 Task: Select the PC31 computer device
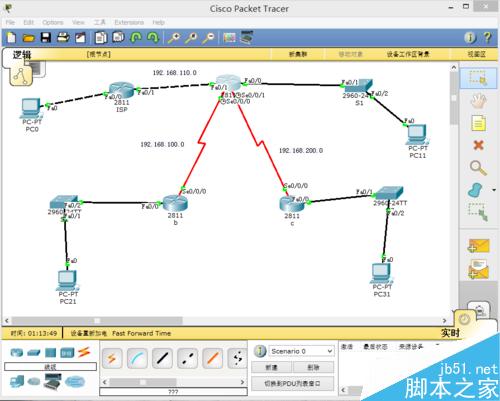click(x=382, y=273)
